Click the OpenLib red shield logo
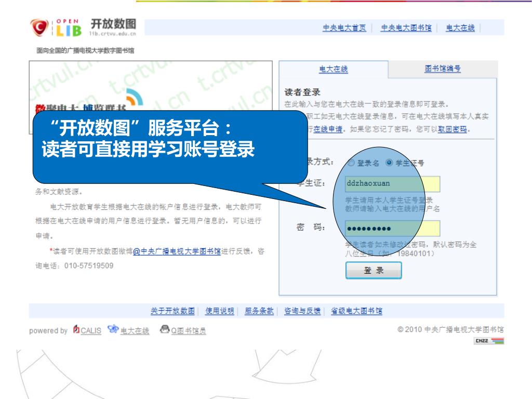Image resolution: width=532 pixels, height=399 pixels. tap(39, 27)
